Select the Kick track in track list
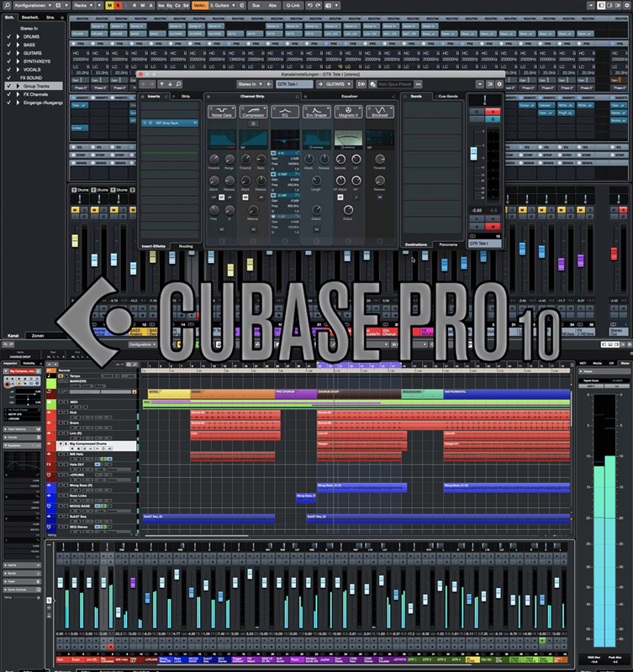Screen dimensions: 633x672 [x=97, y=413]
